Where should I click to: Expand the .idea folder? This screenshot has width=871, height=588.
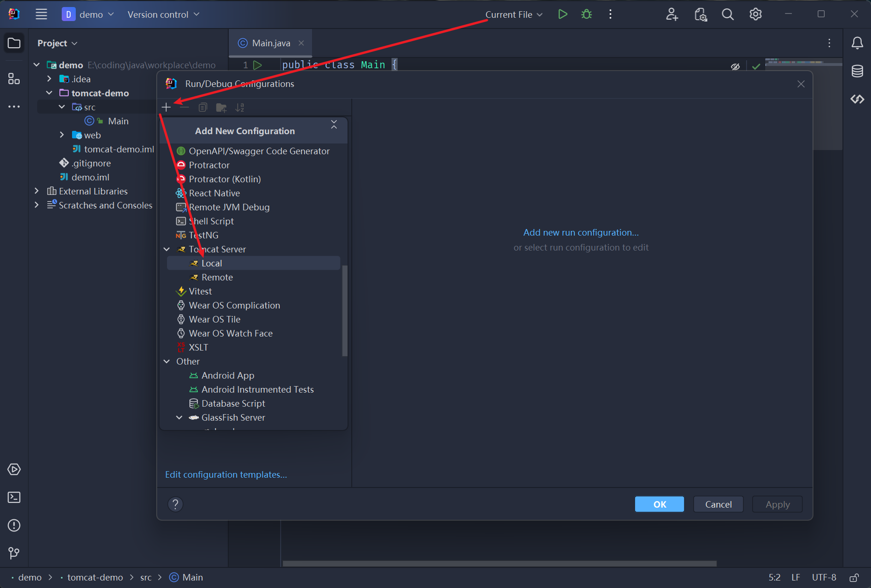[49, 79]
